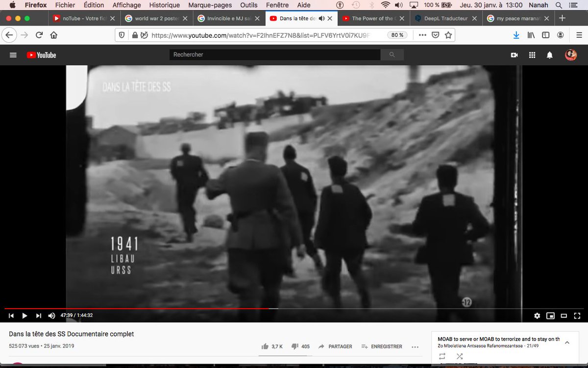Open the Wi-Fi status menu

click(386, 5)
